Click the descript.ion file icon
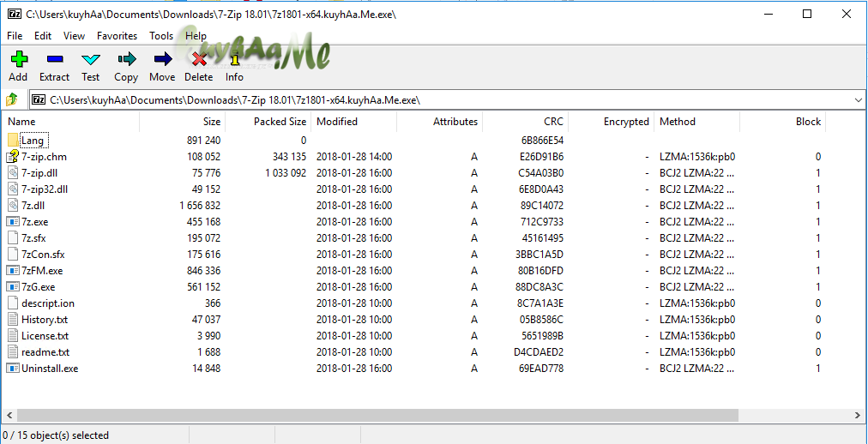This screenshot has width=868, height=444. (x=13, y=303)
